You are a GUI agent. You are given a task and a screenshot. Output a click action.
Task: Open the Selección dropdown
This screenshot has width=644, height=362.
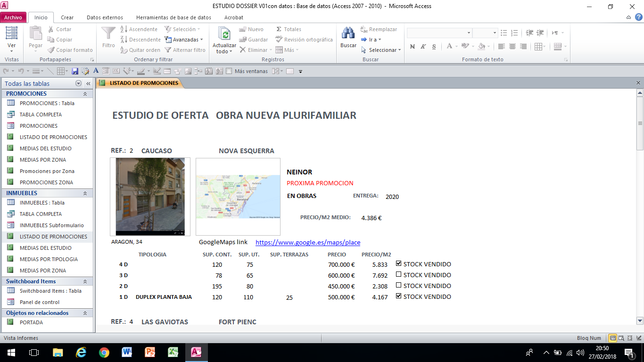click(182, 29)
